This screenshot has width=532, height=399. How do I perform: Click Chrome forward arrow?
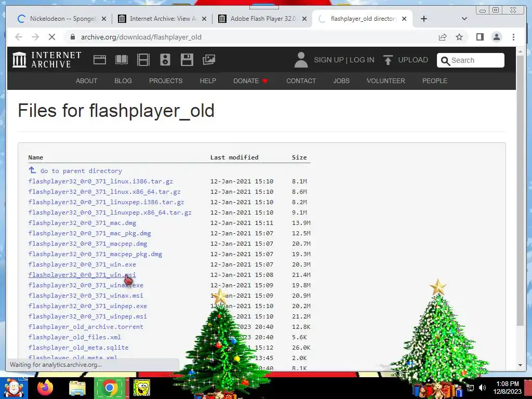click(35, 37)
